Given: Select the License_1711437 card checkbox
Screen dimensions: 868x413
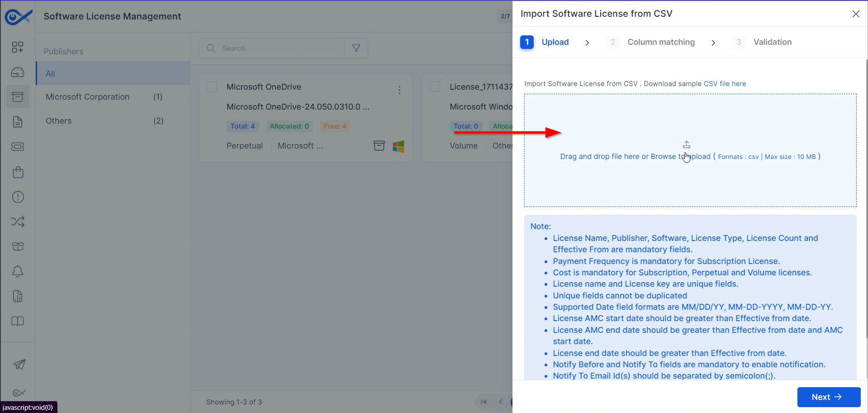Looking at the screenshot, I should click(435, 86).
